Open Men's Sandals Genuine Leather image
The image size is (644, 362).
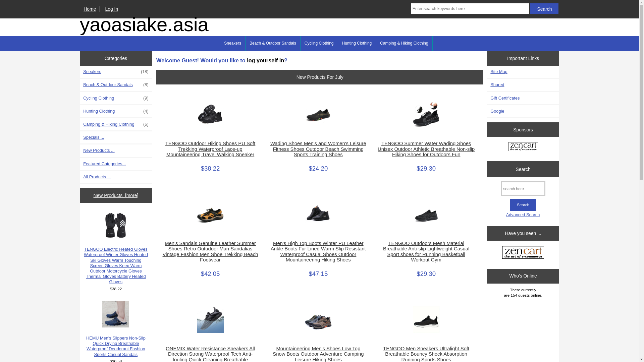210,215
